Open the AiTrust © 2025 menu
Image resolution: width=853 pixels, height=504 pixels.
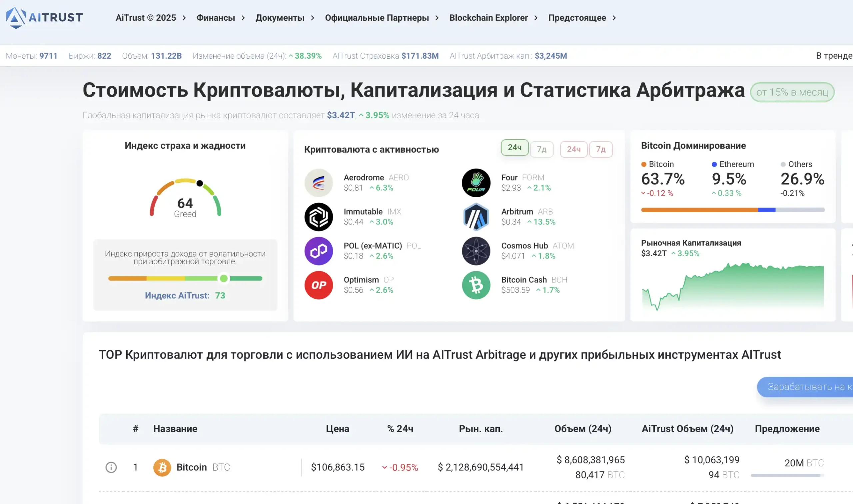click(146, 18)
